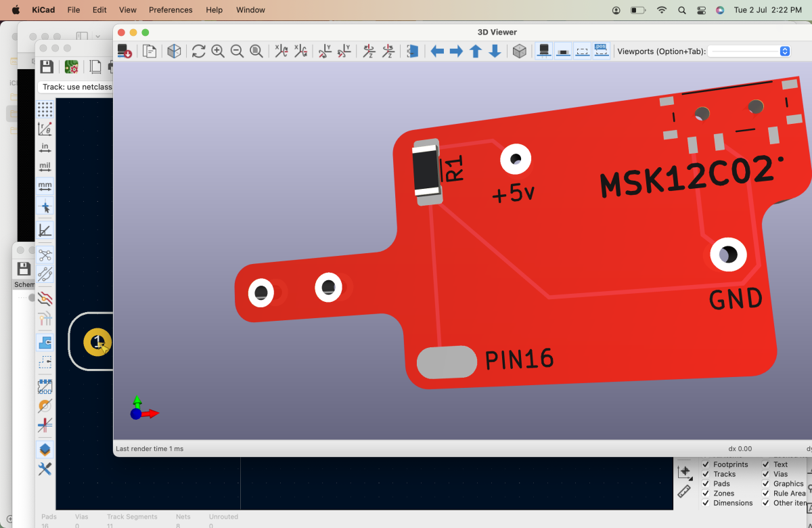Image resolution: width=812 pixels, height=528 pixels.
Task: Click the Siri icon in menu bar
Action: 720,10
